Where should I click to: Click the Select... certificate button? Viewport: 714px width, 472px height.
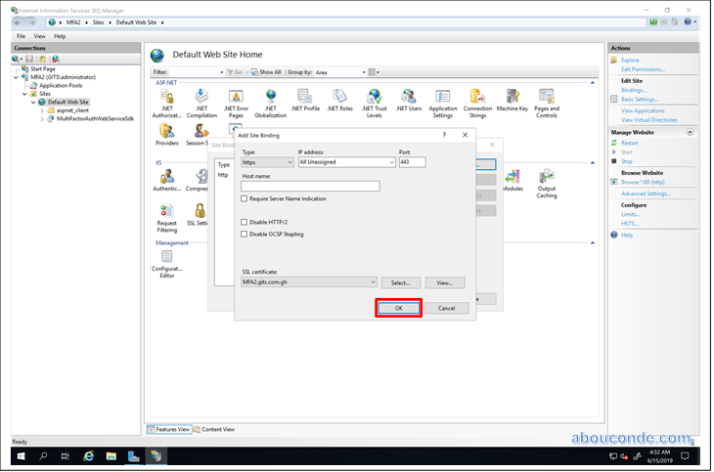tap(400, 283)
